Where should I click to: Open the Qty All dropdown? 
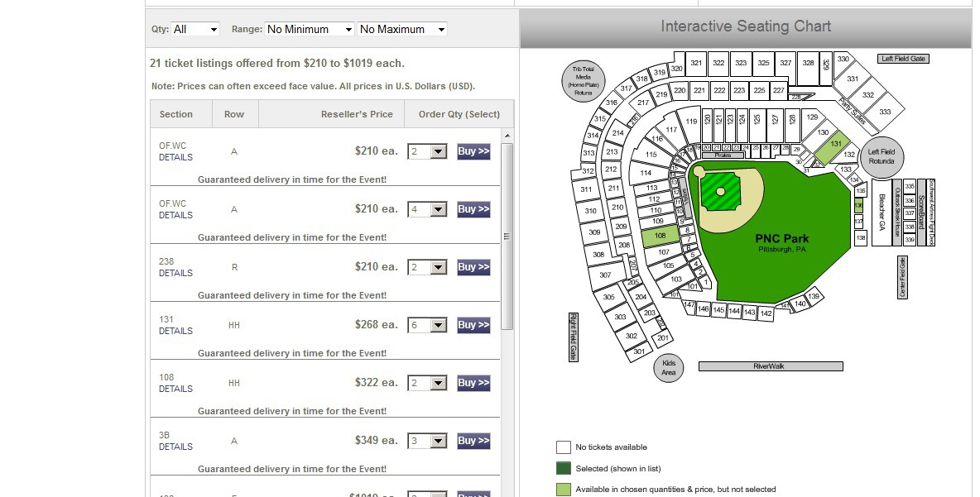click(195, 29)
